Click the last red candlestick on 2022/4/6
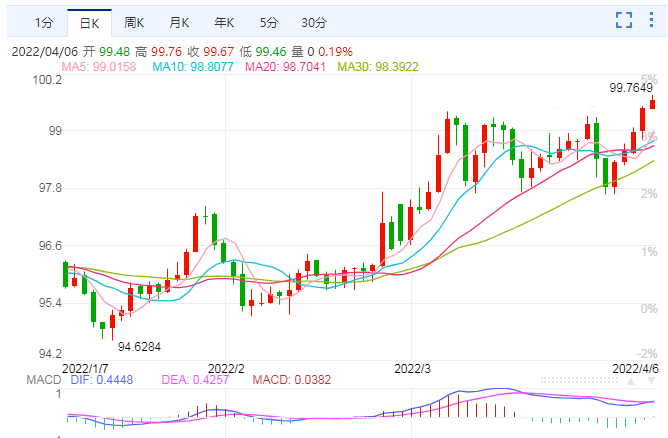This screenshot has height=438, width=668. (x=652, y=104)
